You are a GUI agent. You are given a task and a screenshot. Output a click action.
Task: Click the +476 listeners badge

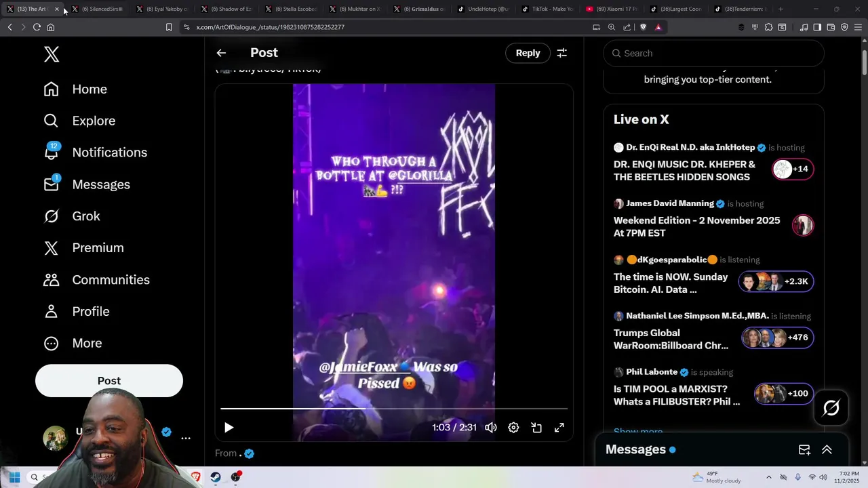[777, 338]
